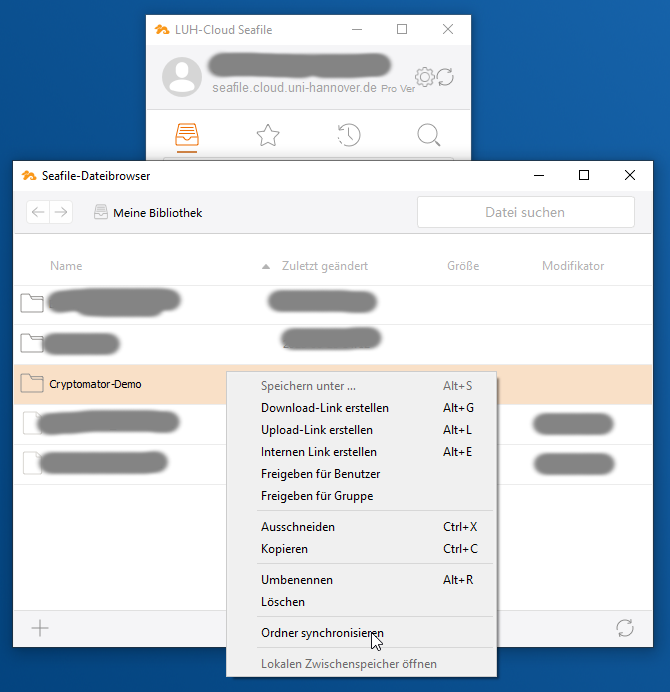
Task: Choose Freigeben für Gruppe
Action: point(362,496)
